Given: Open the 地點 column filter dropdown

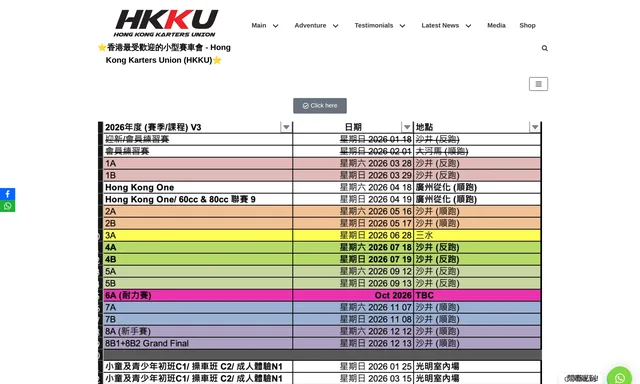Looking at the screenshot, I should [x=535, y=127].
